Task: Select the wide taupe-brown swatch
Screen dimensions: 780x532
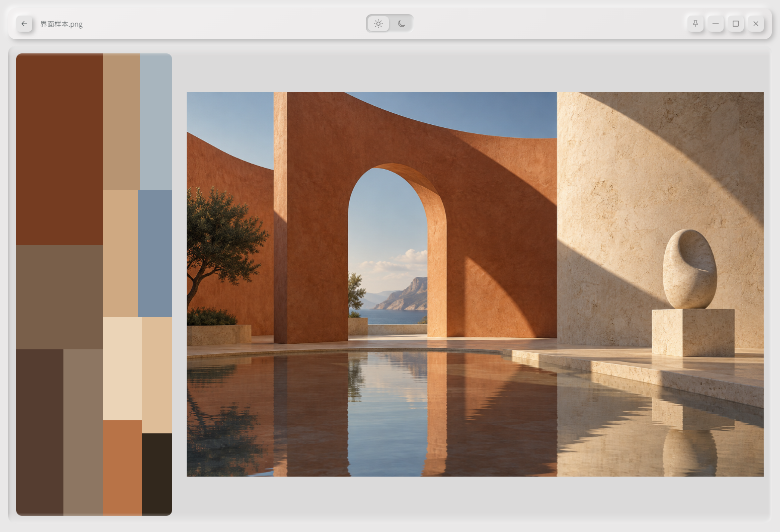Action: point(59,297)
